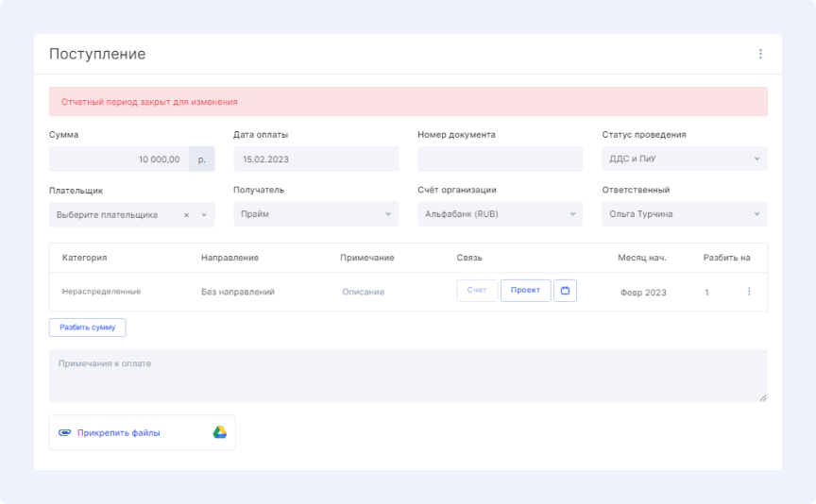
Task: Click Прикрепить файлы link
Action: 119,433
